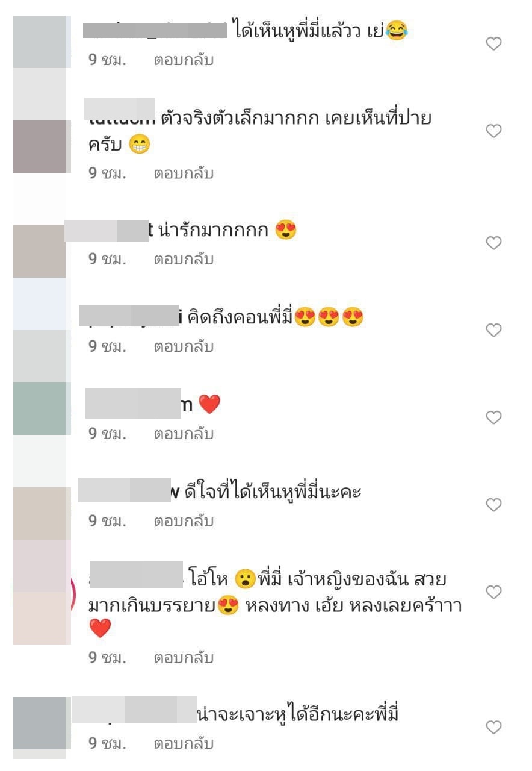Tap heart beside the red heart emoji comment
The image size is (532, 771).
[x=493, y=417]
